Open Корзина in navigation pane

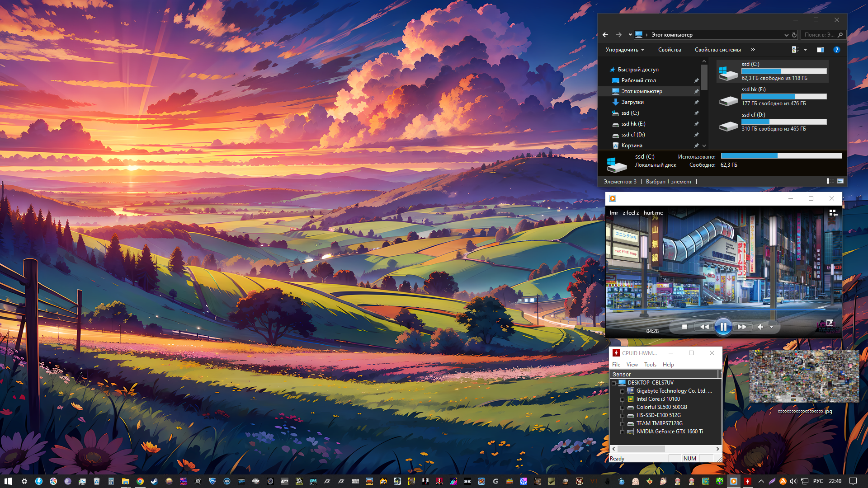pos(632,145)
